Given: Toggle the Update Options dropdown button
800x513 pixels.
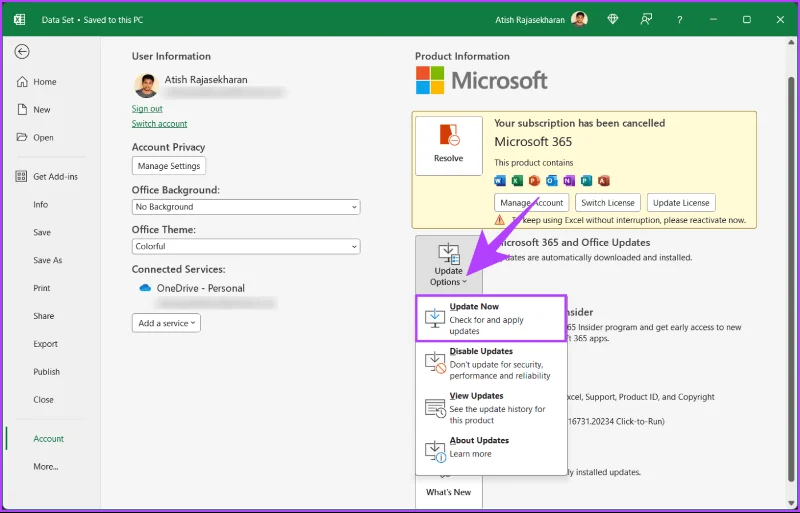Looking at the screenshot, I should [448, 265].
